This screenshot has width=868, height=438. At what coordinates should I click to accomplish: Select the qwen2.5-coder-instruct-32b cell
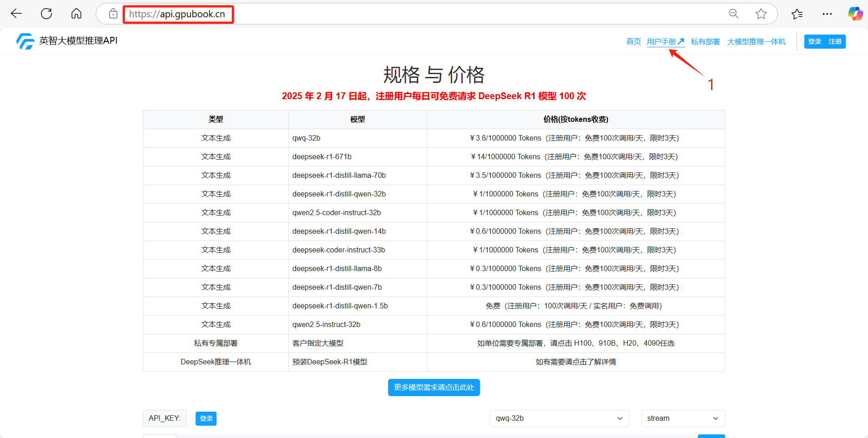(x=358, y=213)
